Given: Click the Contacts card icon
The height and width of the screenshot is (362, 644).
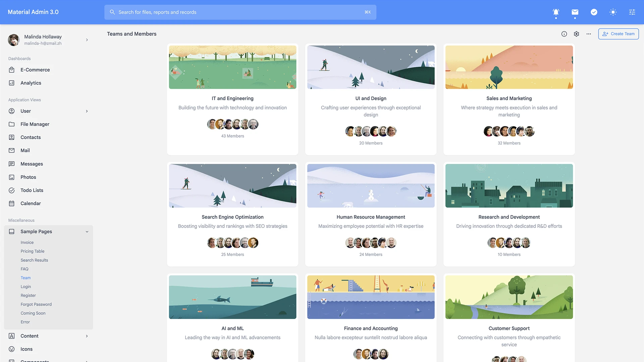Looking at the screenshot, I should [x=12, y=137].
